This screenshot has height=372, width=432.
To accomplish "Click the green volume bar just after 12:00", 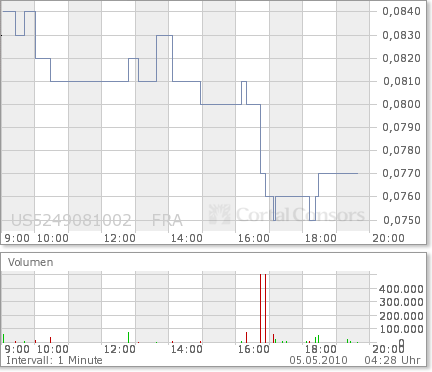I will point(128,337).
